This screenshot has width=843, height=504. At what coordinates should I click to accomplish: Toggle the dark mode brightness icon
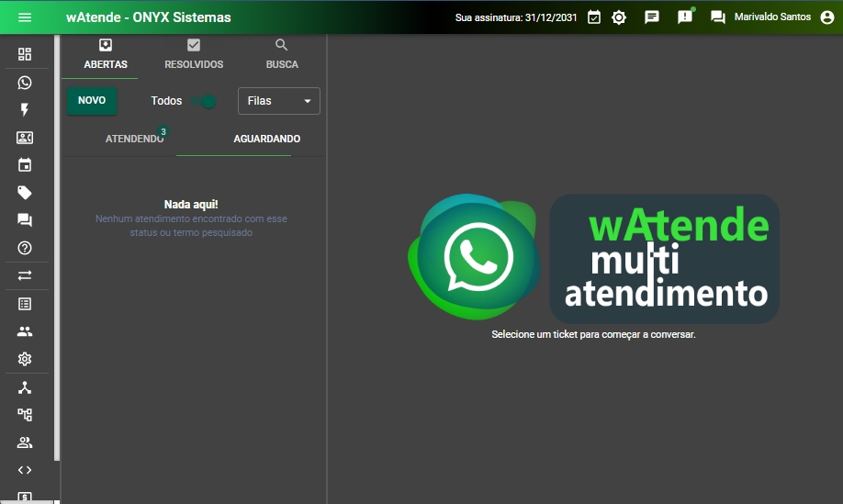click(x=619, y=17)
